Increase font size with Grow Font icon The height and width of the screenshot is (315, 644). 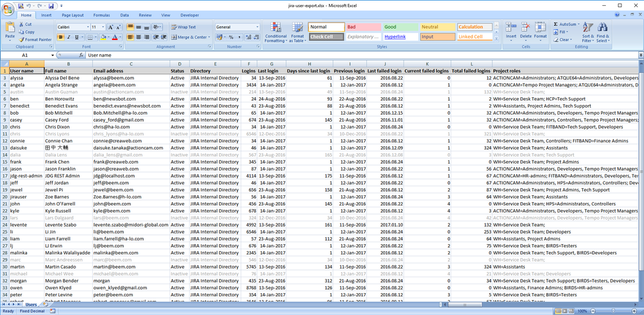pyautogui.click(x=110, y=27)
